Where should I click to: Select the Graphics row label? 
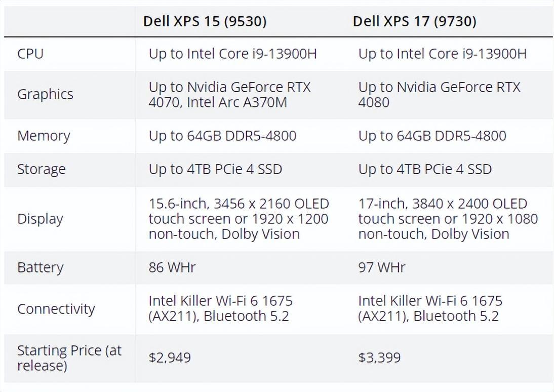45,94
